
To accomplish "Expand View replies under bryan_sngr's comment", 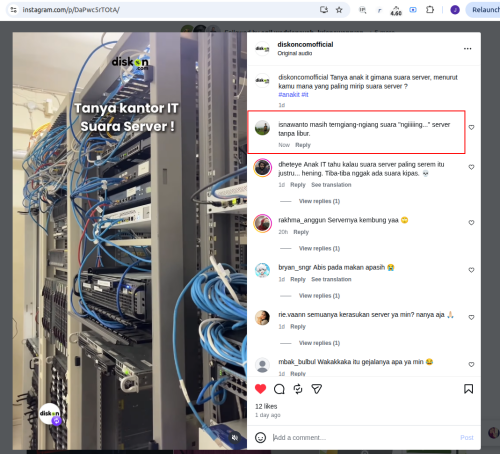I will tap(319, 296).
